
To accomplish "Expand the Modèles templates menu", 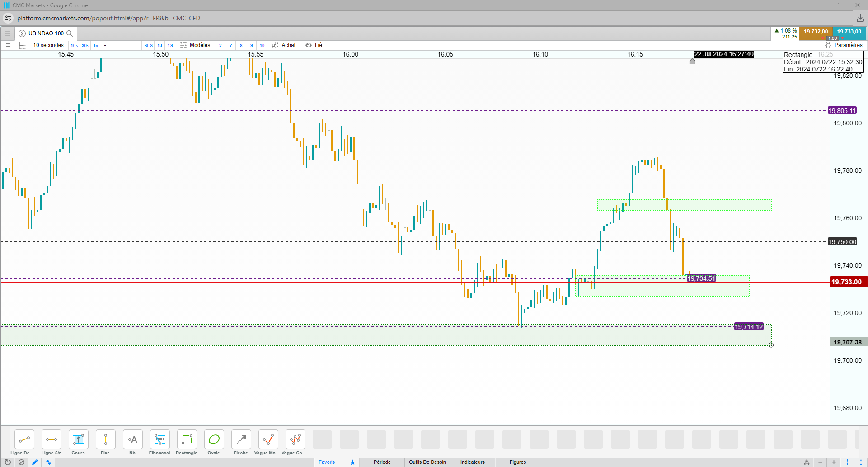I will pos(195,45).
